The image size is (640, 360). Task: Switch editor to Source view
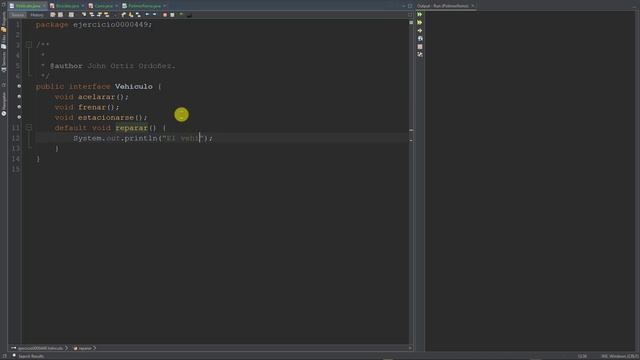[18, 15]
